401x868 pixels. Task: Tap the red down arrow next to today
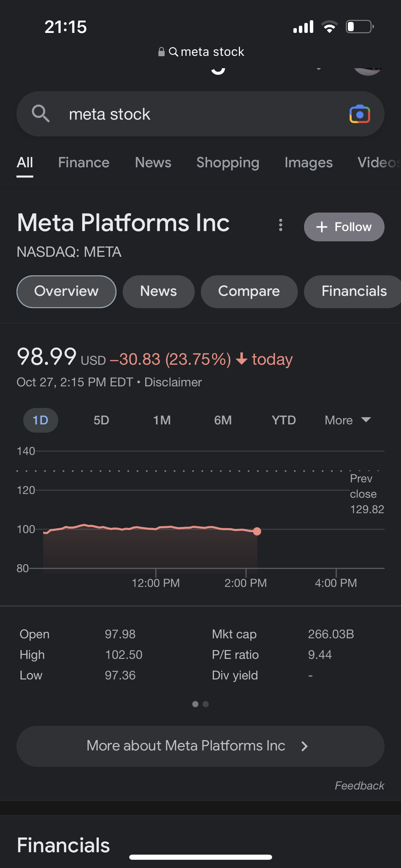pyautogui.click(x=242, y=359)
